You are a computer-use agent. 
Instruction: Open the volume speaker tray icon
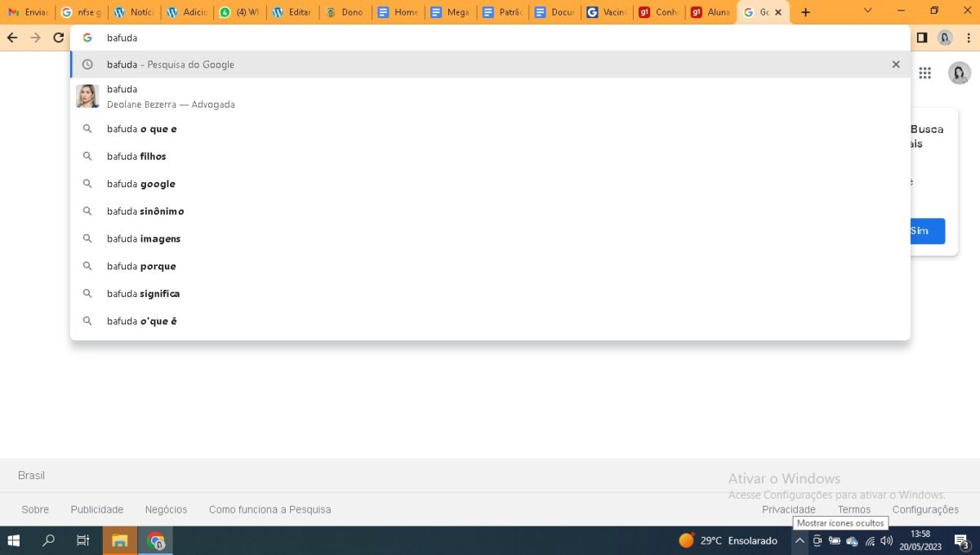(887, 540)
